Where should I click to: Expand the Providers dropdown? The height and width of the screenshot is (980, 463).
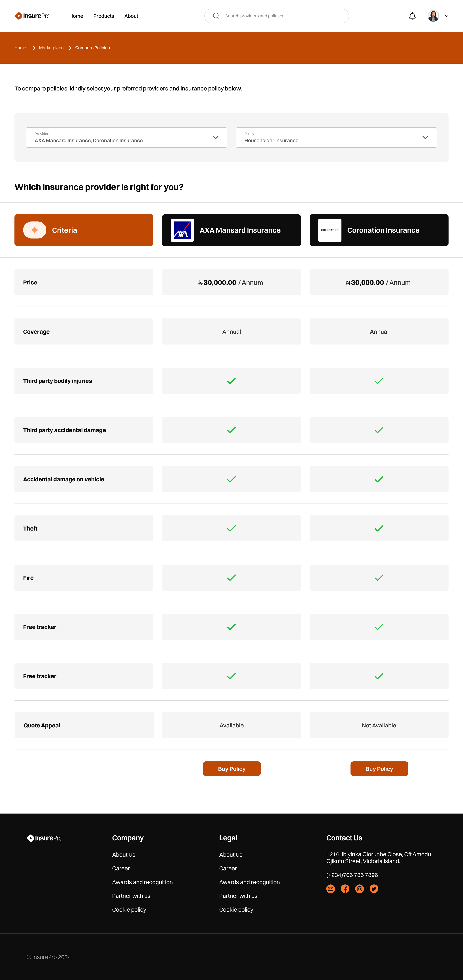tap(216, 137)
